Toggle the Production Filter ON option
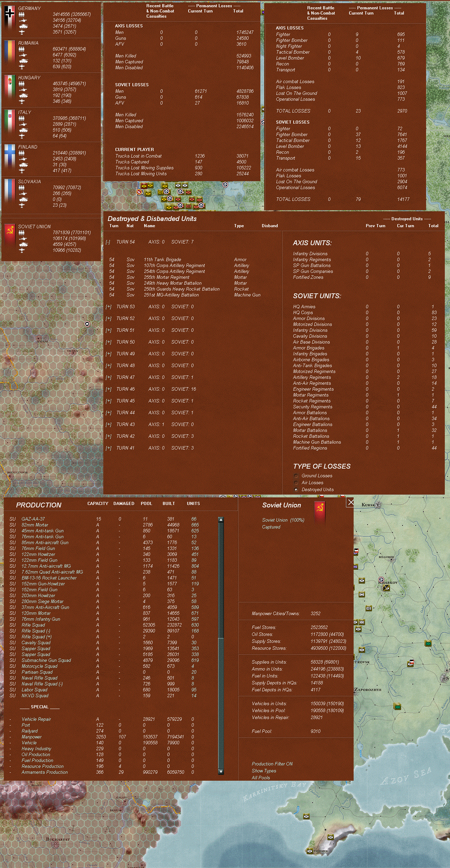The image size is (450, 868). (x=272, y=764)
